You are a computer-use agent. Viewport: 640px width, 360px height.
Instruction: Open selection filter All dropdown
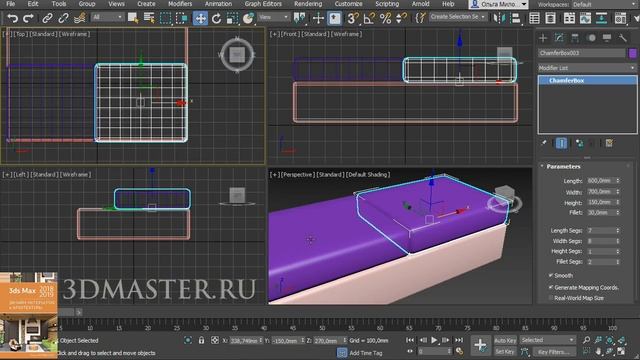click(x=108, y=17)
